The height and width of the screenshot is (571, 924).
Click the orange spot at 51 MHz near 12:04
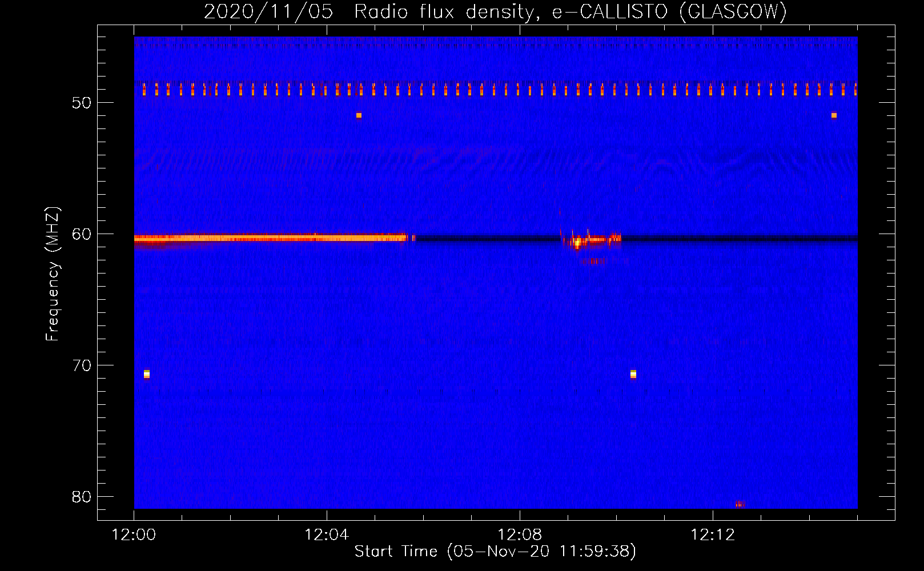coord(359,115)
